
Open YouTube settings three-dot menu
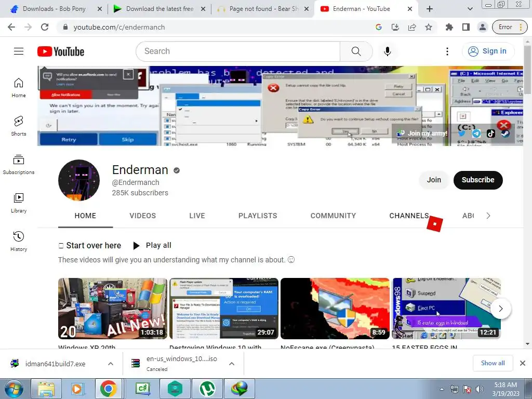point(447,51)
